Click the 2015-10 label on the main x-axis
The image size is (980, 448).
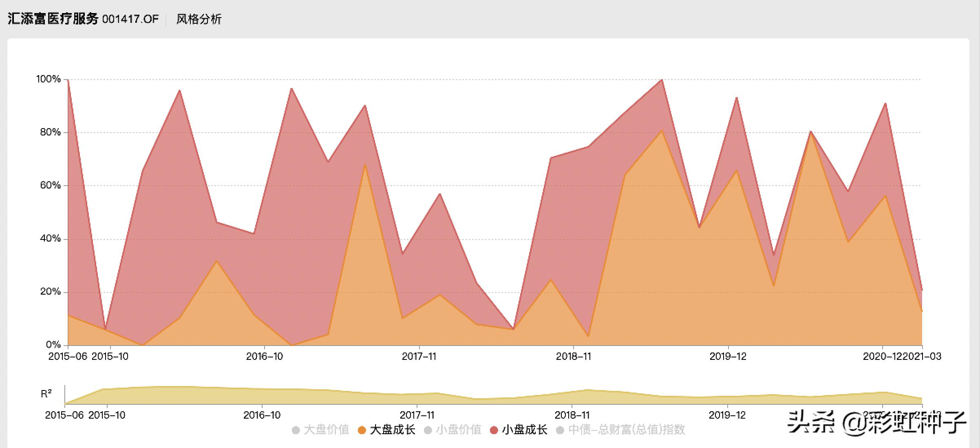[110, 357]
